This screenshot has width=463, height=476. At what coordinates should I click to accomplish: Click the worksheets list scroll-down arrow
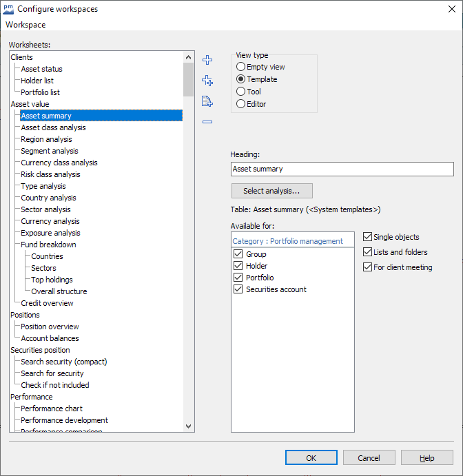click(189, 426)
